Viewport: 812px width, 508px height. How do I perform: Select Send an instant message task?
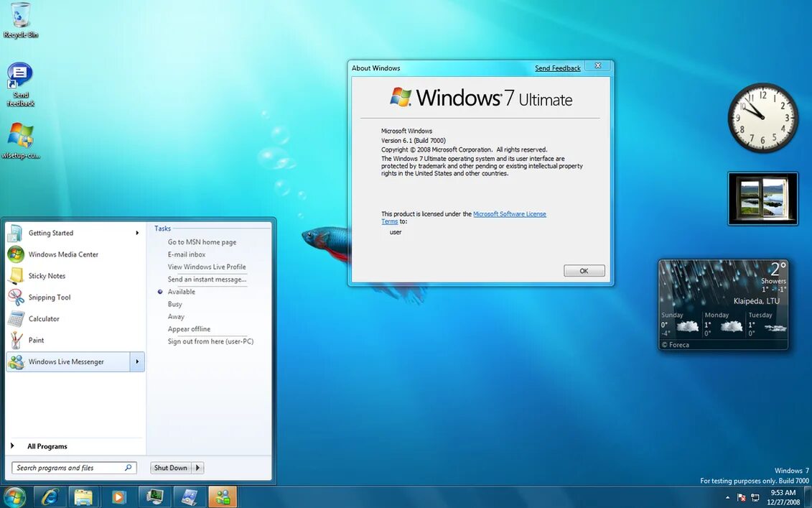pos(207,280)
